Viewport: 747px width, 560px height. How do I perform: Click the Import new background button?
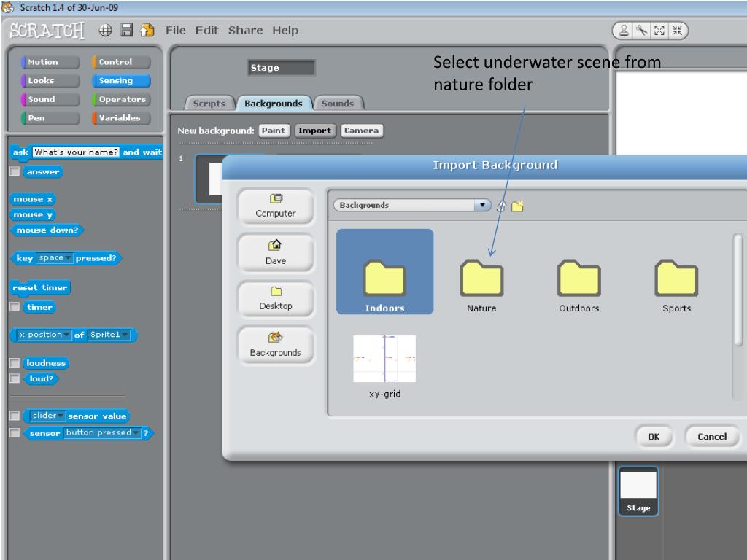click(314, 131)
